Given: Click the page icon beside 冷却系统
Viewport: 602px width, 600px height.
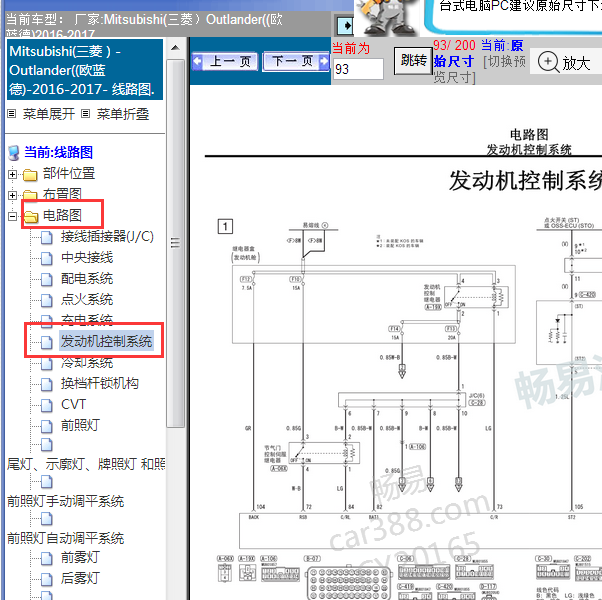Looking at the screenshot, I should [46, 364].
